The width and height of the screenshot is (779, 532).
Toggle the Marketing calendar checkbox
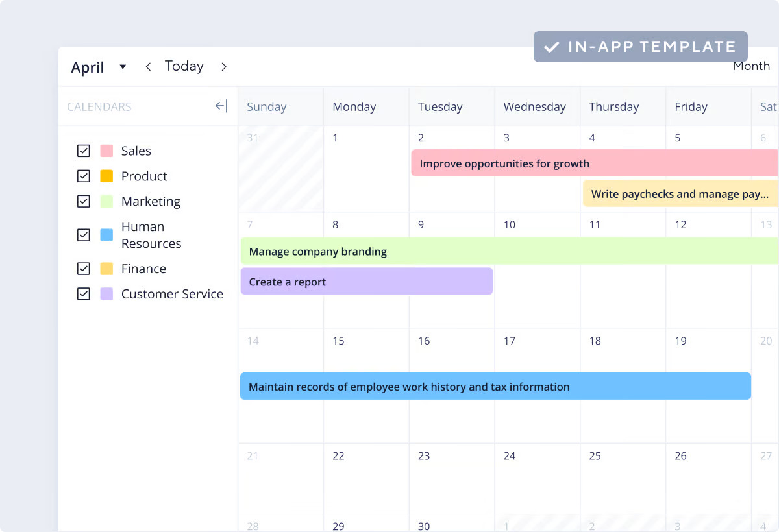[x=84, y=201]
